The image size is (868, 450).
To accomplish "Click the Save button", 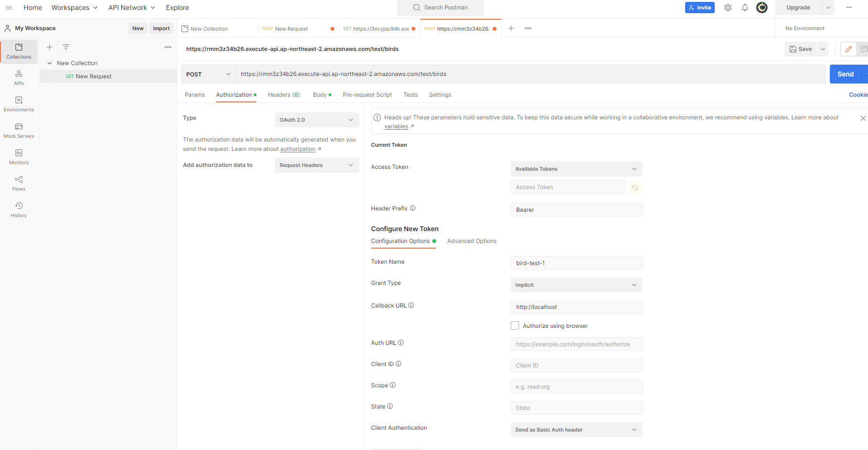I will pos(801,49).
